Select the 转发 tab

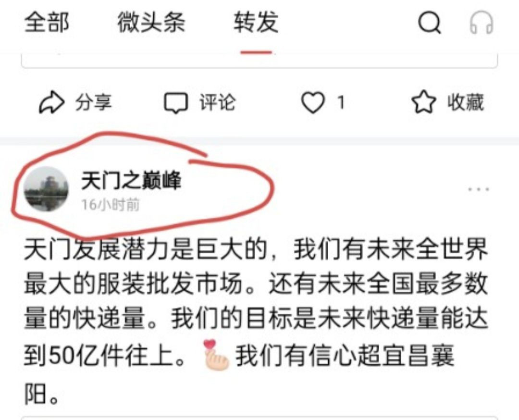click(x=256, y=22)
